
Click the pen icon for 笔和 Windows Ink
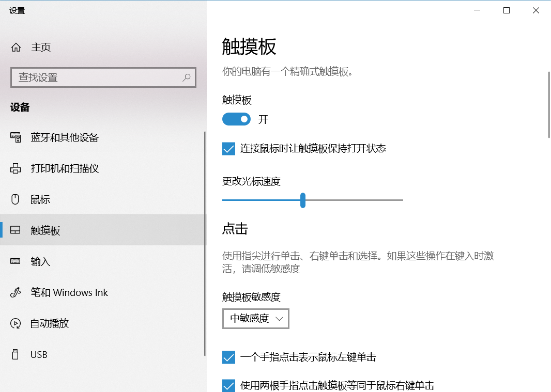coord(16,292)
